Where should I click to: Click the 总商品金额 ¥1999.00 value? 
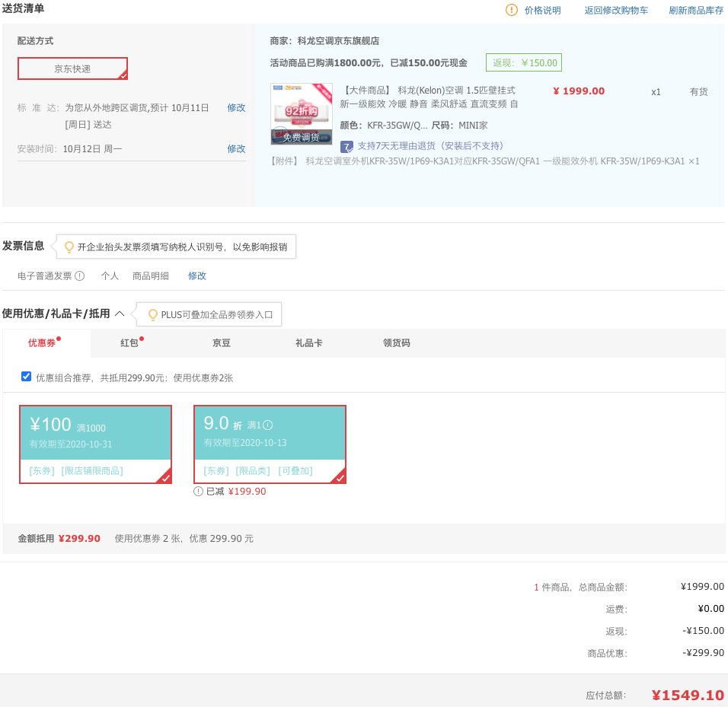[x=702, y=587]
